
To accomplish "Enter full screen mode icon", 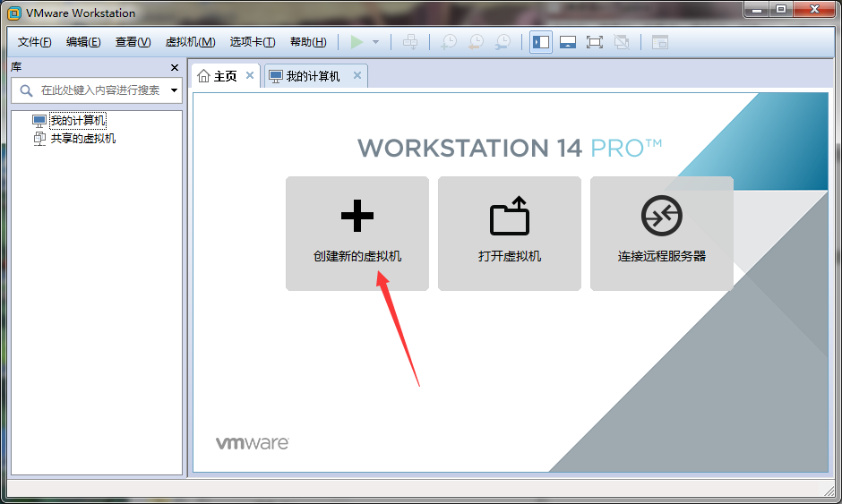I will pos(595,42).
